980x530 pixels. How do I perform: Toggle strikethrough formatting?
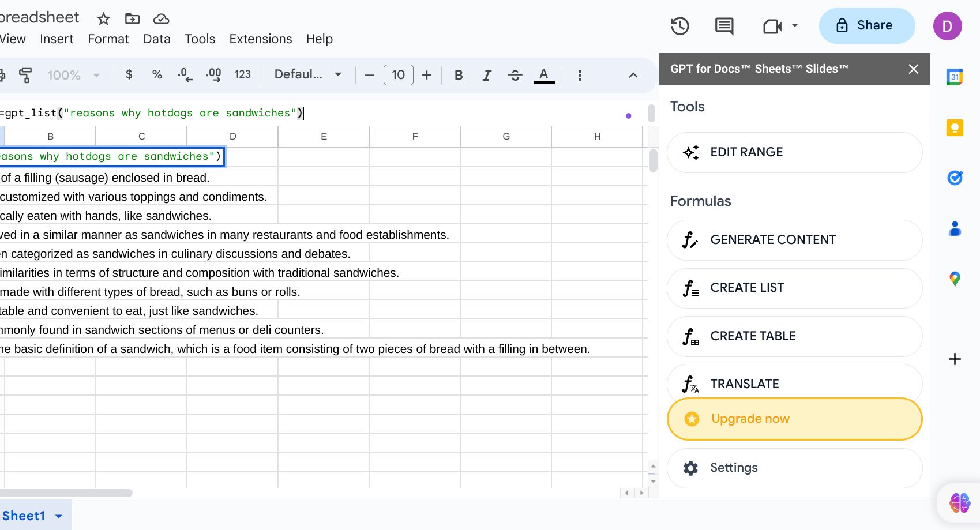[x=515, y=75]
